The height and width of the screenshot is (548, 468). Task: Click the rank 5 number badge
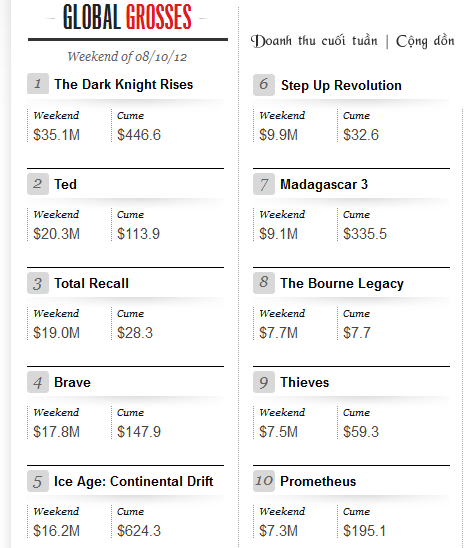(38, 481)
